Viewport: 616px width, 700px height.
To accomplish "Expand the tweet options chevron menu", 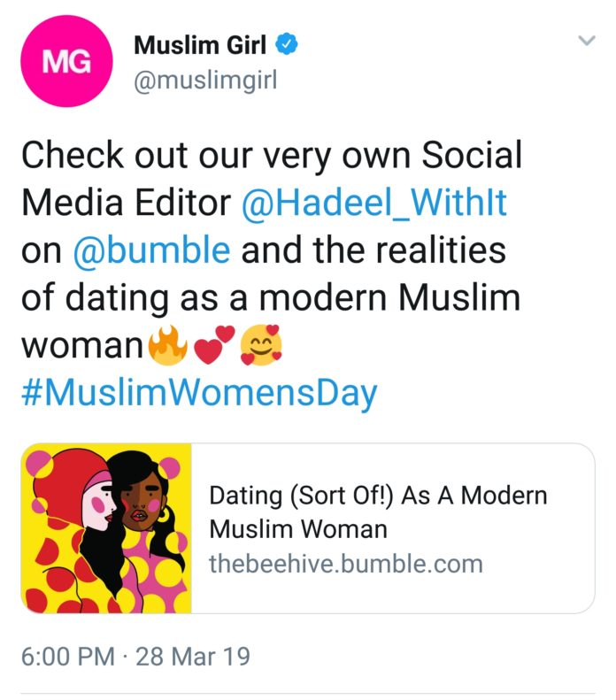I will point(587,41).
